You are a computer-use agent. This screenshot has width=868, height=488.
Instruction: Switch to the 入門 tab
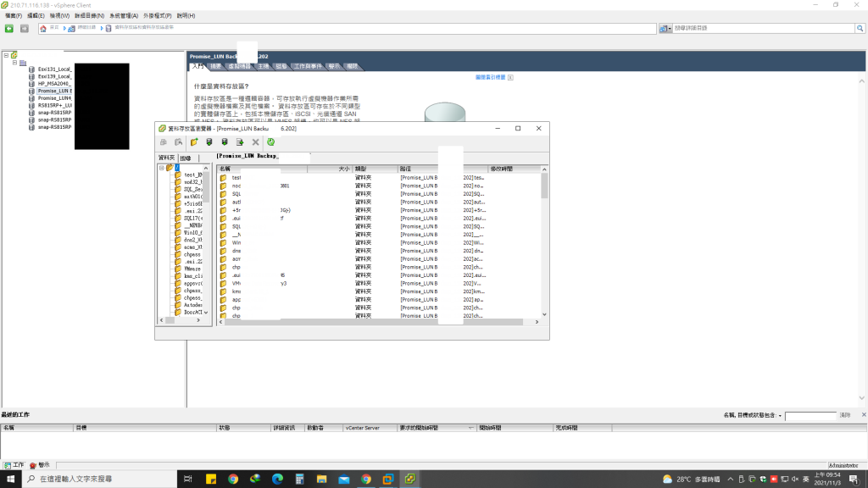pos(198,66)
